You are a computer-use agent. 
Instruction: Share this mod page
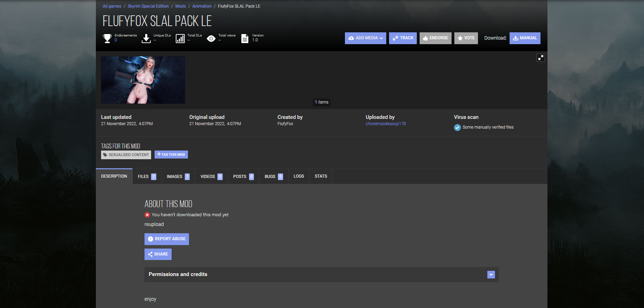tap(158, 254)
